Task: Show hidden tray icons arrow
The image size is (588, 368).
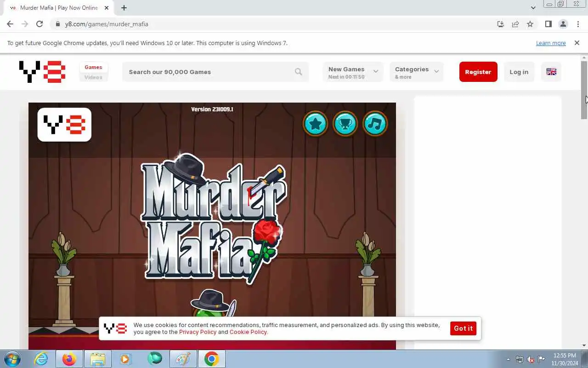Action: point(508,359)
